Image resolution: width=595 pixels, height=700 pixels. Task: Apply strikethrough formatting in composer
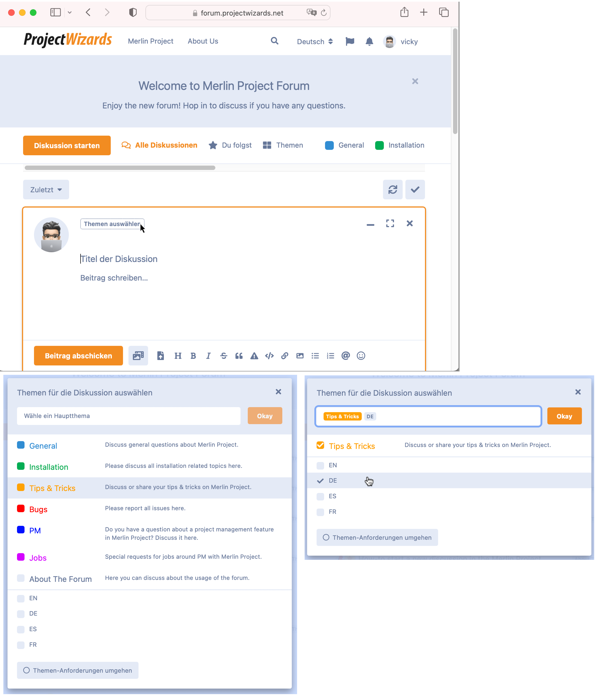click(224, 356)
